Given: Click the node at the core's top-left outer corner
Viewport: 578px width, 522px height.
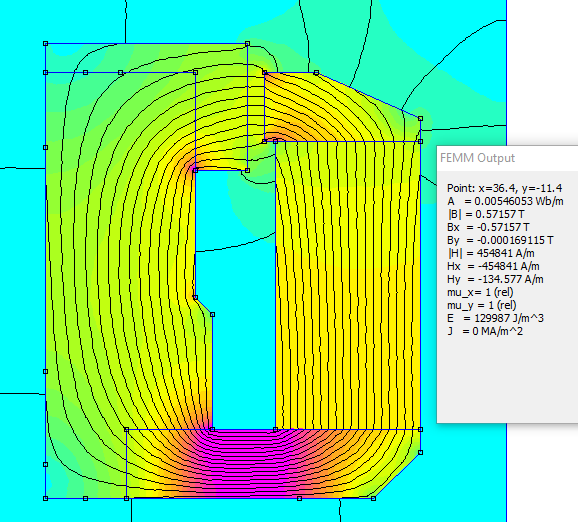Looking at the screenshot, I should pyautogui.click(x=46, y=44).
